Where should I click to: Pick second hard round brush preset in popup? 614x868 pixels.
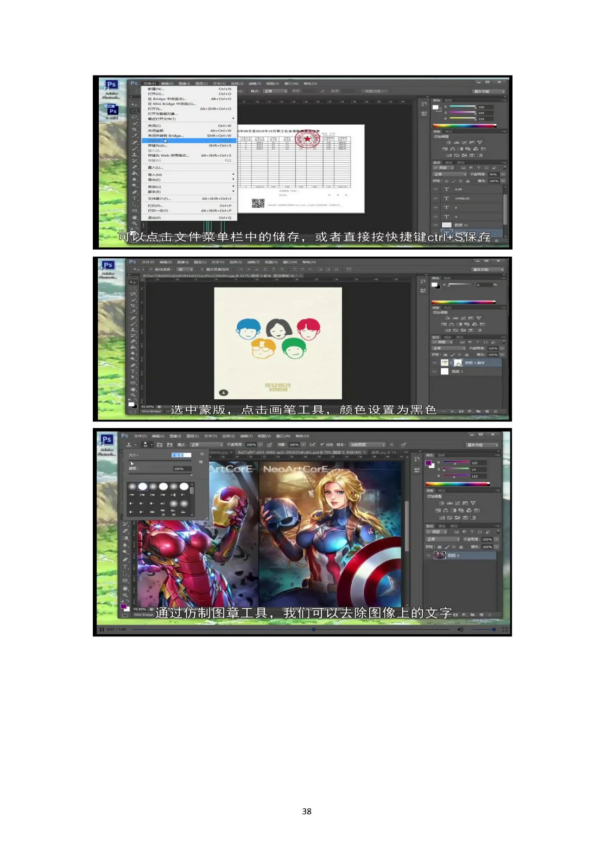[x=163, y=487]
